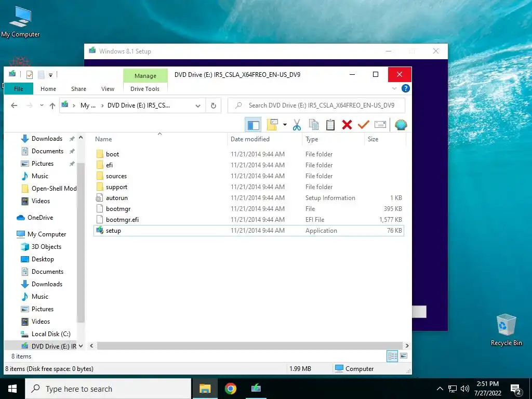Sort by the Size column header
Viewport: 532px width, 399px height.
coord(385,139)
